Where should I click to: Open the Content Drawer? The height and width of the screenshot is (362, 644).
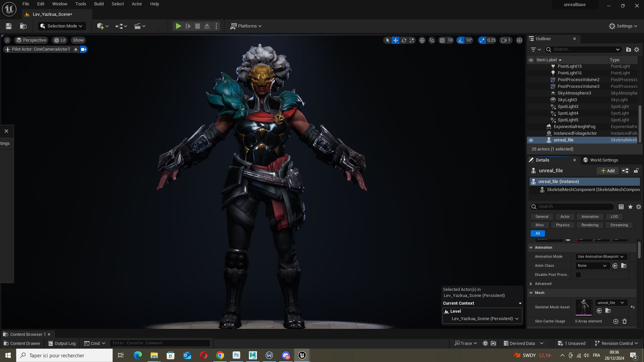(x=22, y=343)
